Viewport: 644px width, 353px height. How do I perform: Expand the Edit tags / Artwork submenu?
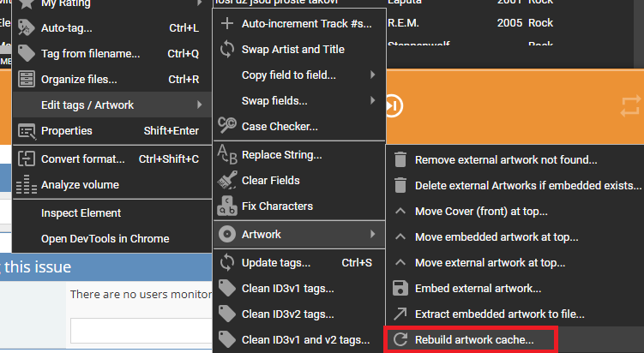pyautogui.click(x=199, y=105)
